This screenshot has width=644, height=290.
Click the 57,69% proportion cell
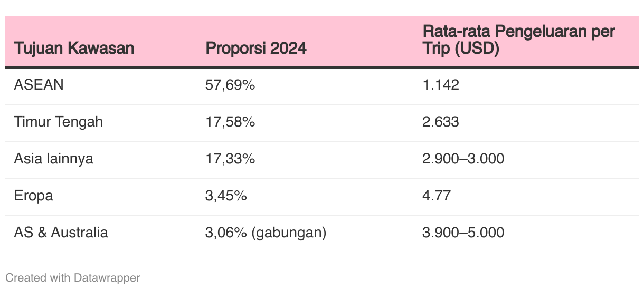tap(230, 84)
